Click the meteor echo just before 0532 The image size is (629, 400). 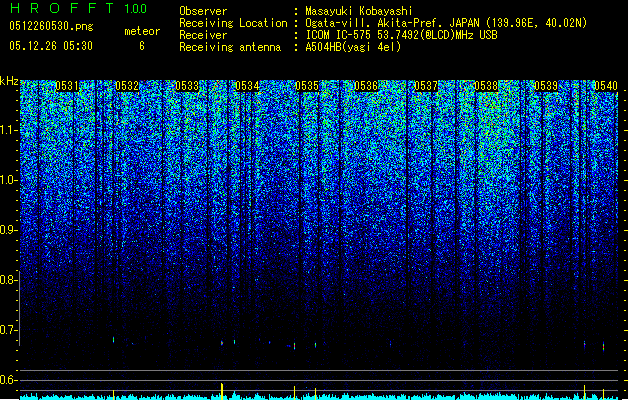(x=114, y=340)
